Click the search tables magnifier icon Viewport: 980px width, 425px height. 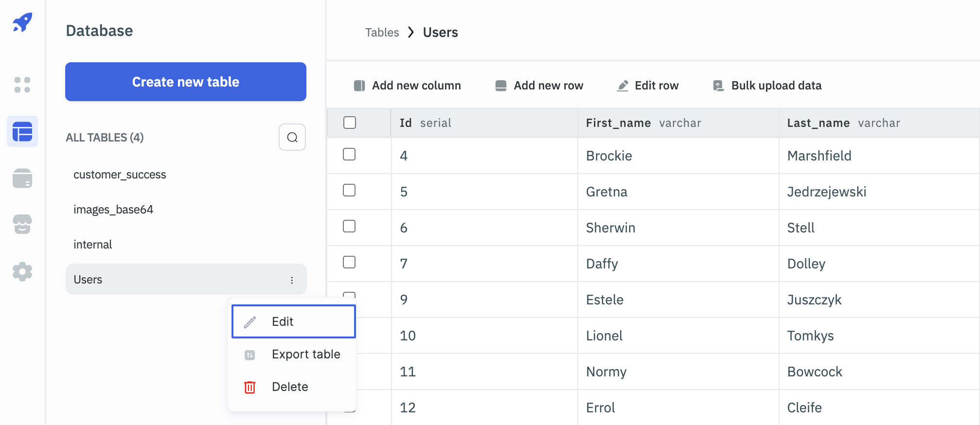[292, 137]
